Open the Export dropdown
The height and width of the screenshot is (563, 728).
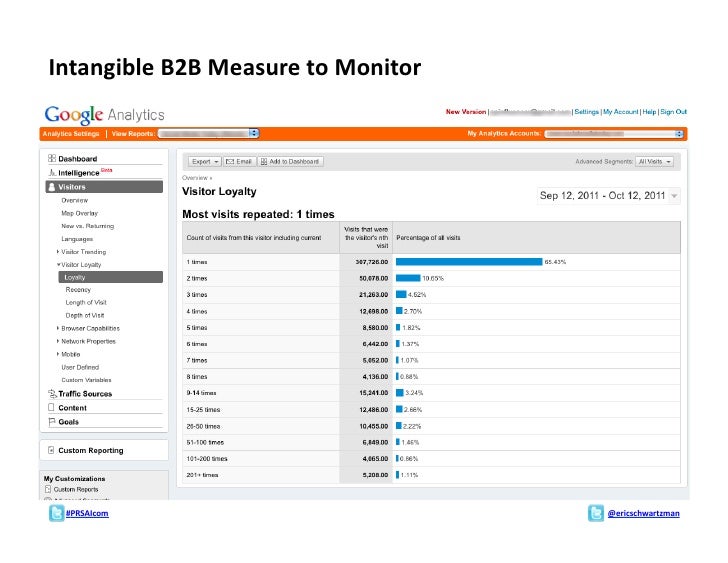[204, 162]
